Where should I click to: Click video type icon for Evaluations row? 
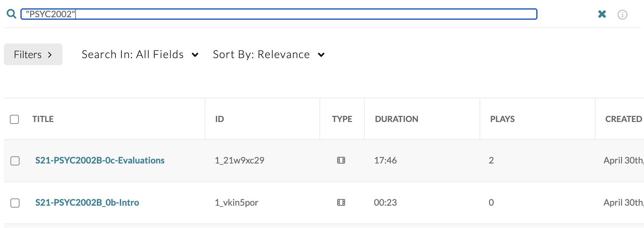point(341,160)
